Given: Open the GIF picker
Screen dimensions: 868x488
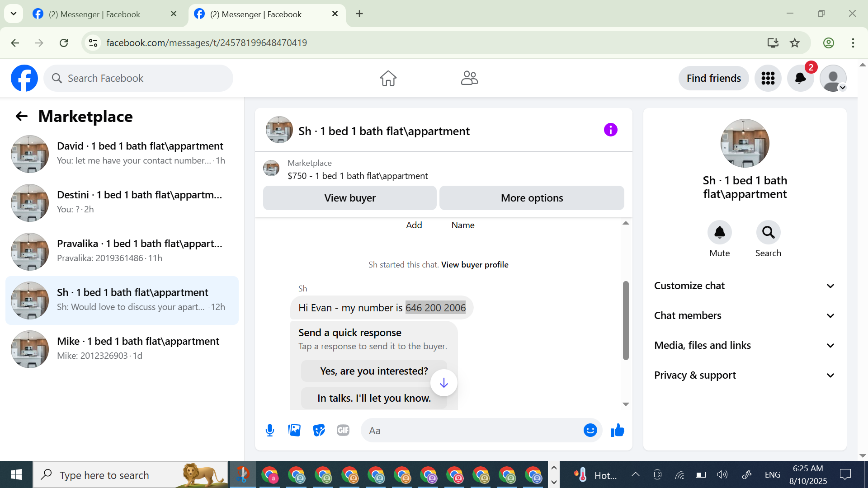Looking at the screenshot, I should click(343, 430).
